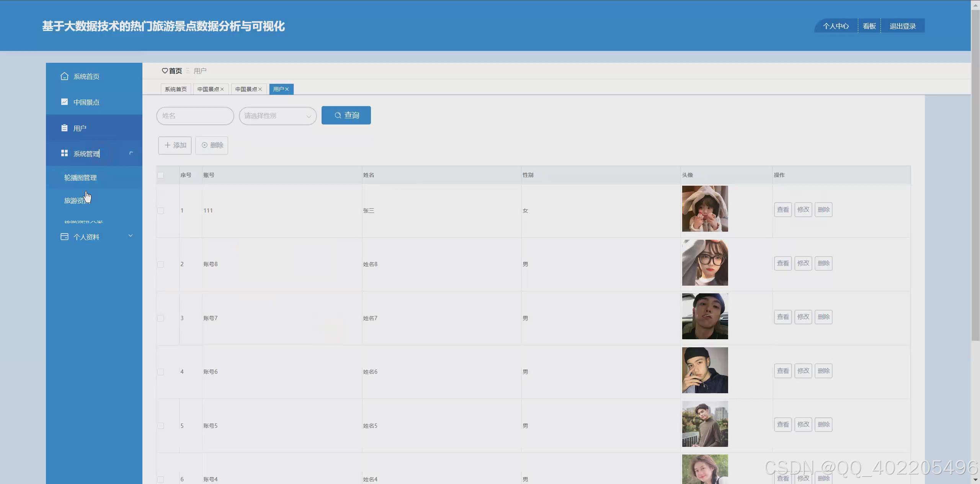The image size is (980, 484).
Task: Open the 轮播图管理 submenu item
Action: click(80, 178)
